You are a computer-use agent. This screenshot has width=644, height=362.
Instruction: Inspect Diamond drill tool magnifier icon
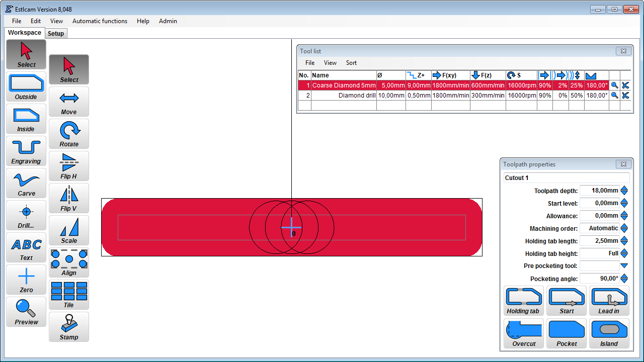tap(614, 96)
